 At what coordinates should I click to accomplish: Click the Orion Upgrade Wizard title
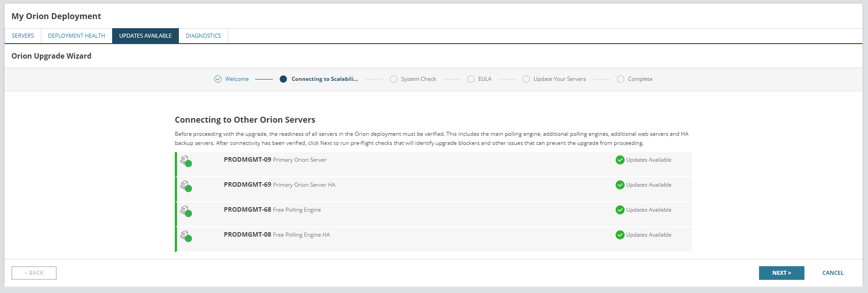coord(51,56)
